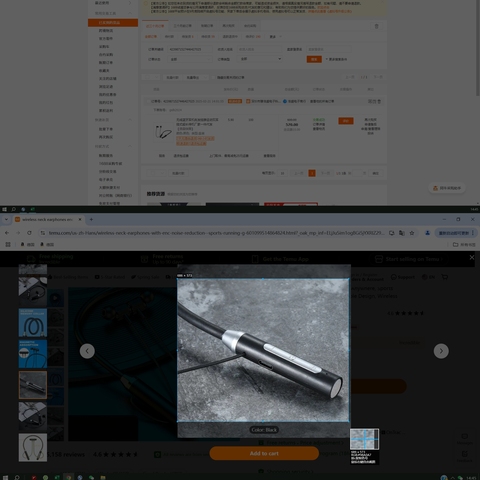Select the orange highlighted sidebar menu item
The image size is (480, 480).
click(x=113, y=23)
